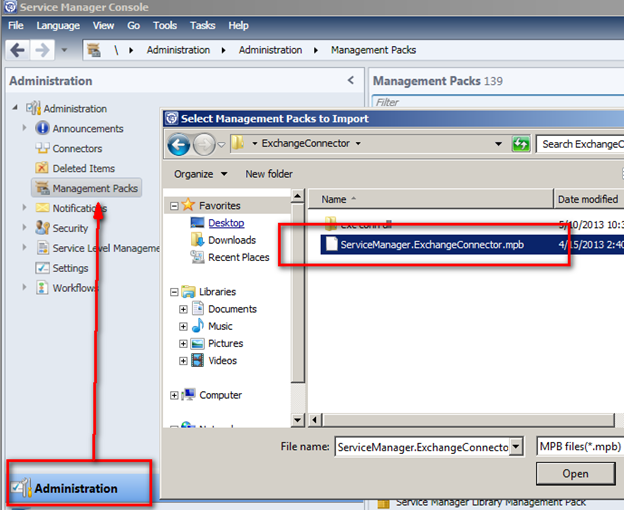Open Downloads under Favorites

pyautogui.click(x=232, y=240)
